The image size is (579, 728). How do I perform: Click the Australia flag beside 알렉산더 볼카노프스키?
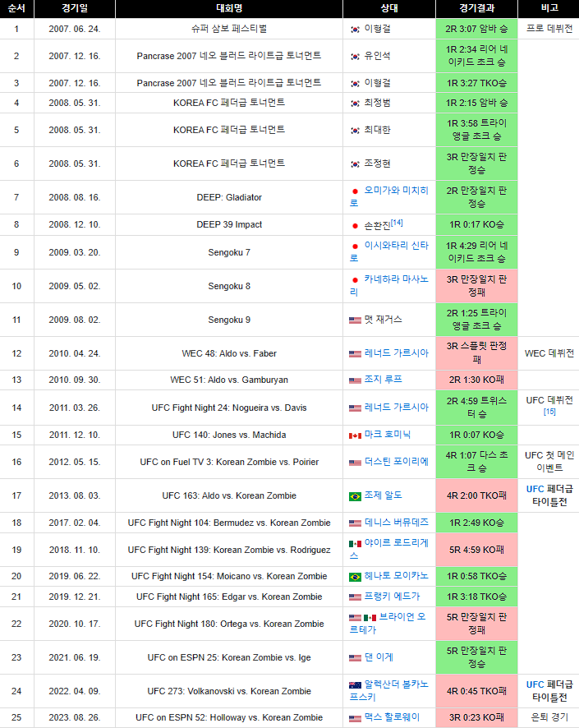click(355, 685)
